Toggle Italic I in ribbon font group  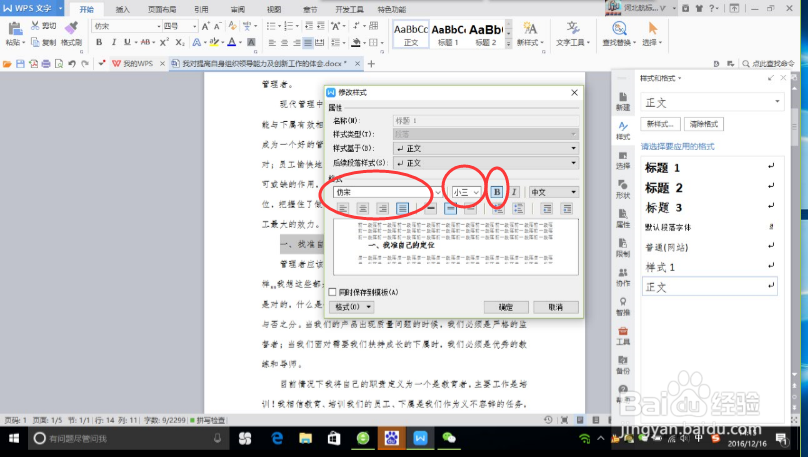(x=113, y=42)
